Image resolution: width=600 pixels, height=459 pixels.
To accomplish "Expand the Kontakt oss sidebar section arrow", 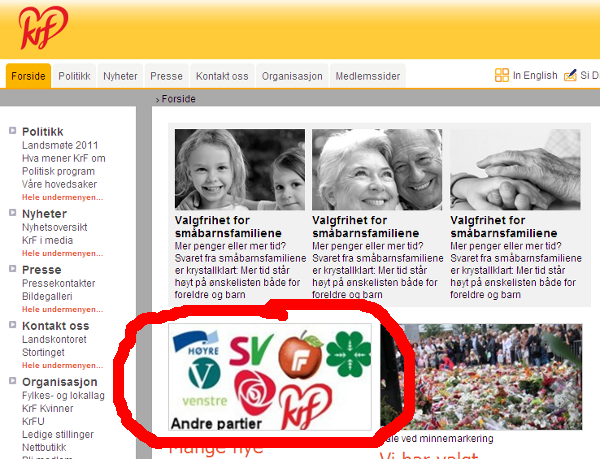I will (13, 325).
